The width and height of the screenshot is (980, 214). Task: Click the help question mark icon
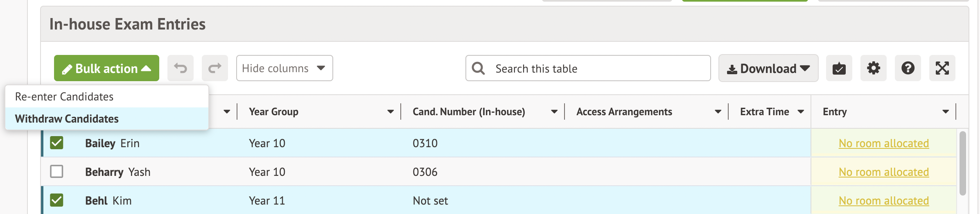(908, 68)
